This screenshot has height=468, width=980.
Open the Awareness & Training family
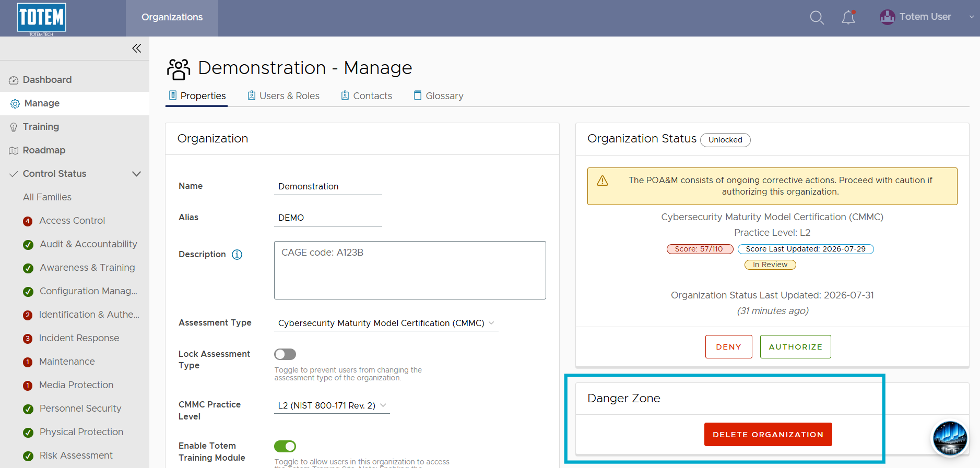pos(87,268)
